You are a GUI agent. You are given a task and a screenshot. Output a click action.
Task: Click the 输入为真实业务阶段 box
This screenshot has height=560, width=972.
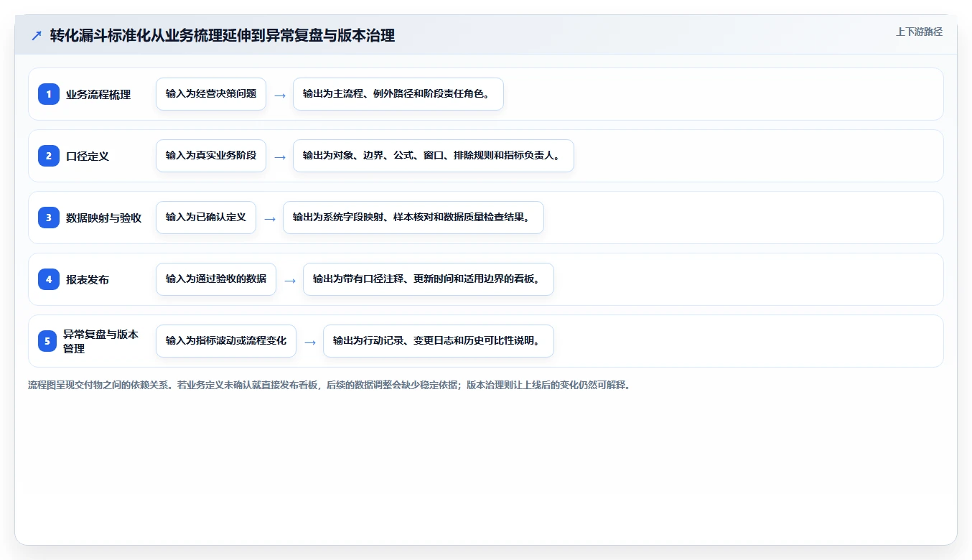[x=211, y=156]
